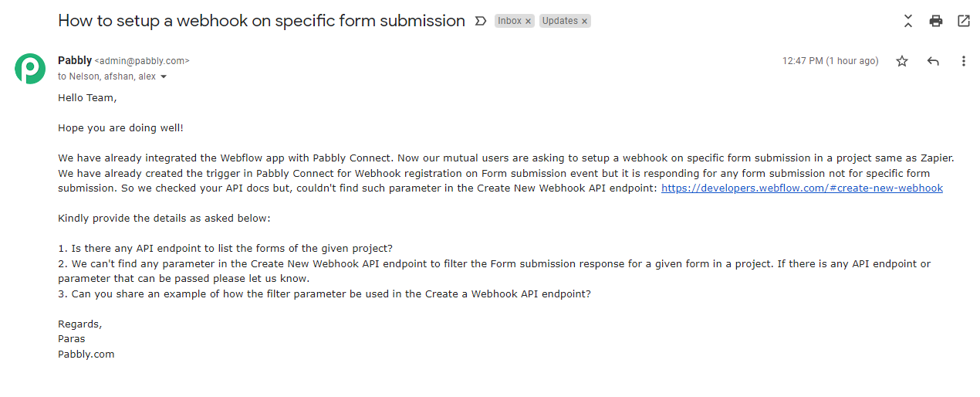Click the 12:47 PM timestamp
The width and height of the screenshot is (980, 397).
click(830, 61)
